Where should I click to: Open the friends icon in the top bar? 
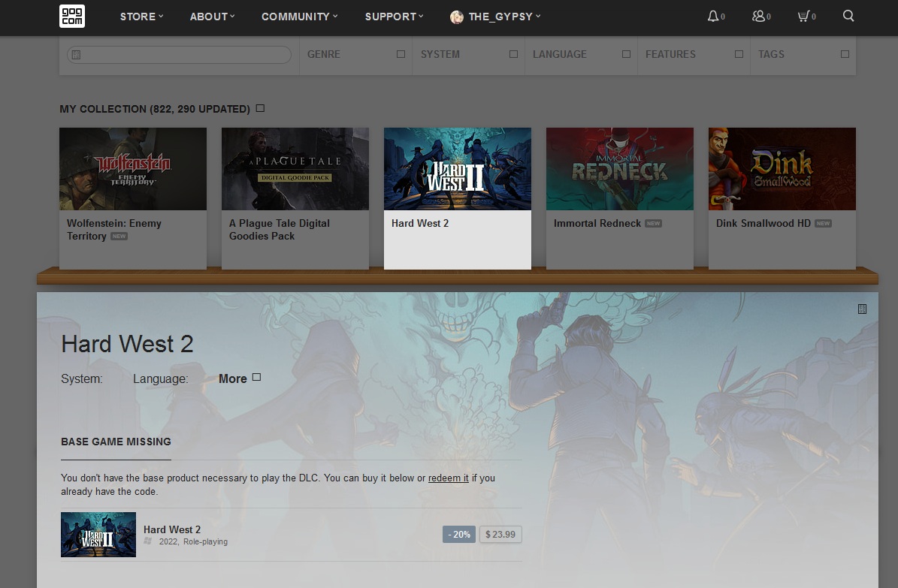(758, 16)
